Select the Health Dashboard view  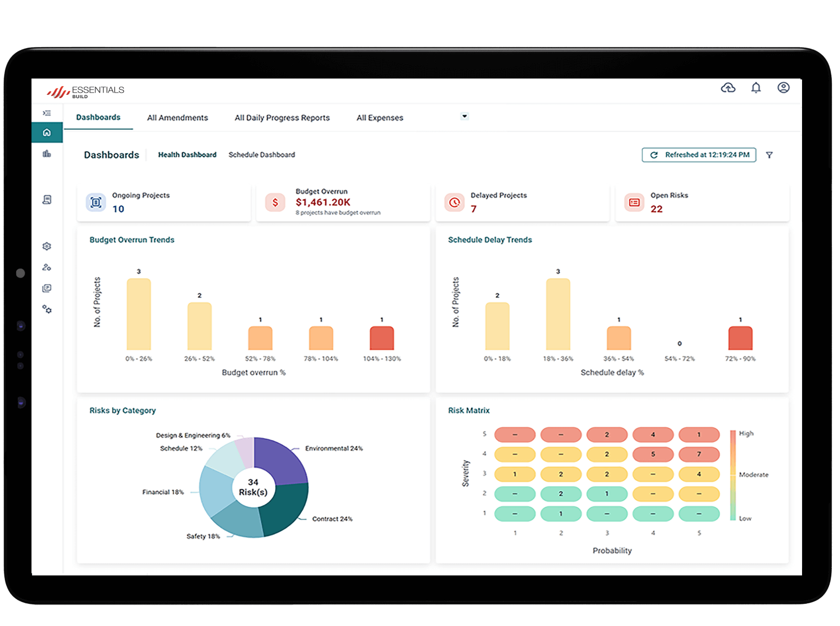point(187,155)
